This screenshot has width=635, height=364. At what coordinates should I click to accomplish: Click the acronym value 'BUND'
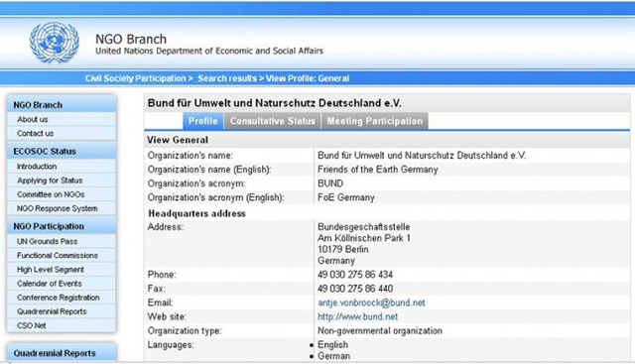point(330,183)
